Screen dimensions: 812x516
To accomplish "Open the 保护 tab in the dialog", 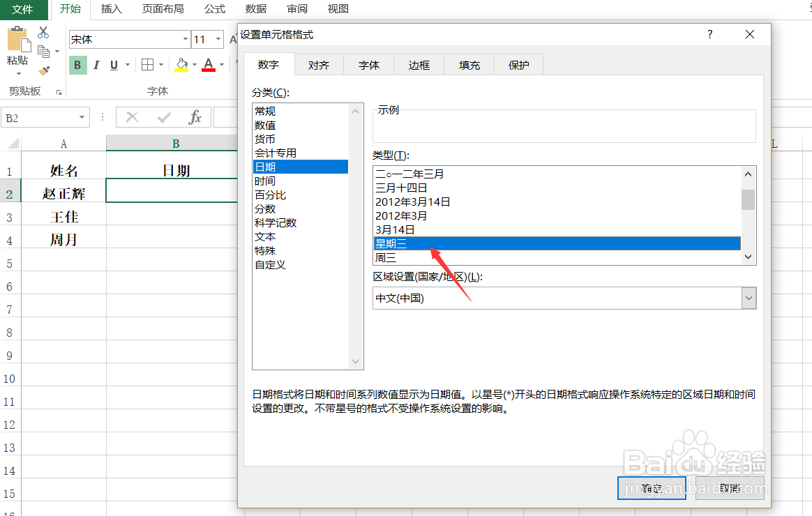I will tap(519, 66).
